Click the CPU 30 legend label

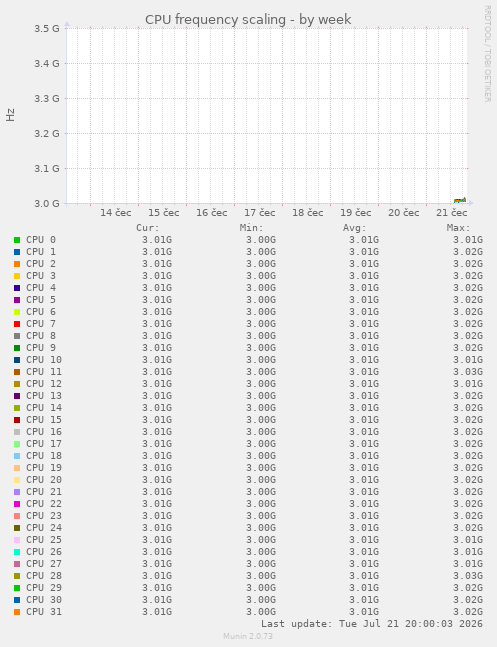point(44,600)
